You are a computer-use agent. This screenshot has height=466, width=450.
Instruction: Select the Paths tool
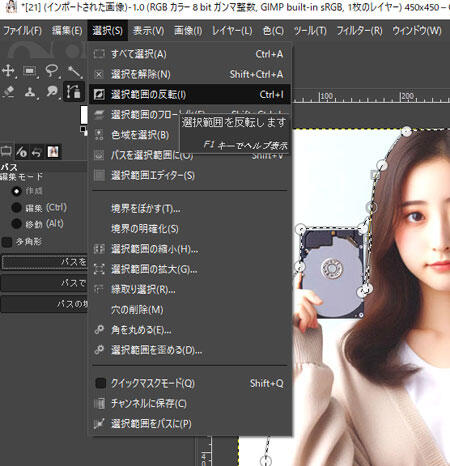[73, 91]
